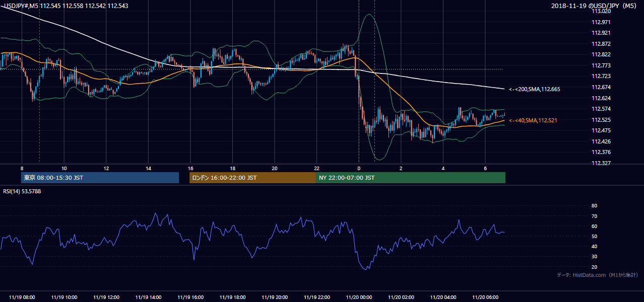
Task: Click hour marker 20 under price chart
Action: pos(275,168)
